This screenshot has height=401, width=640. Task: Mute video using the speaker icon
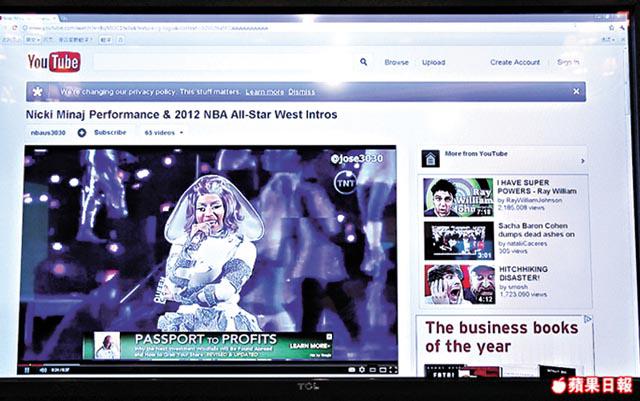coord(43,370)
